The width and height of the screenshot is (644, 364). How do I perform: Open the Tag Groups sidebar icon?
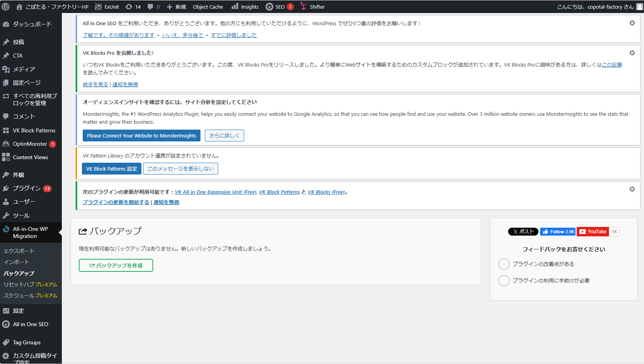6,342
